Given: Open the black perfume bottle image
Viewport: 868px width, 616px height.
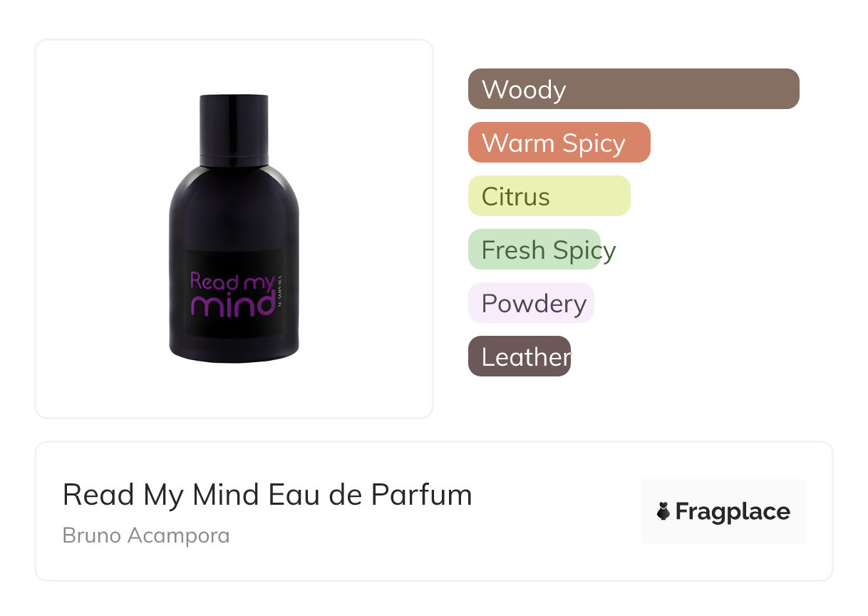Looking at the screenshot, I should (x=234, y=229).
